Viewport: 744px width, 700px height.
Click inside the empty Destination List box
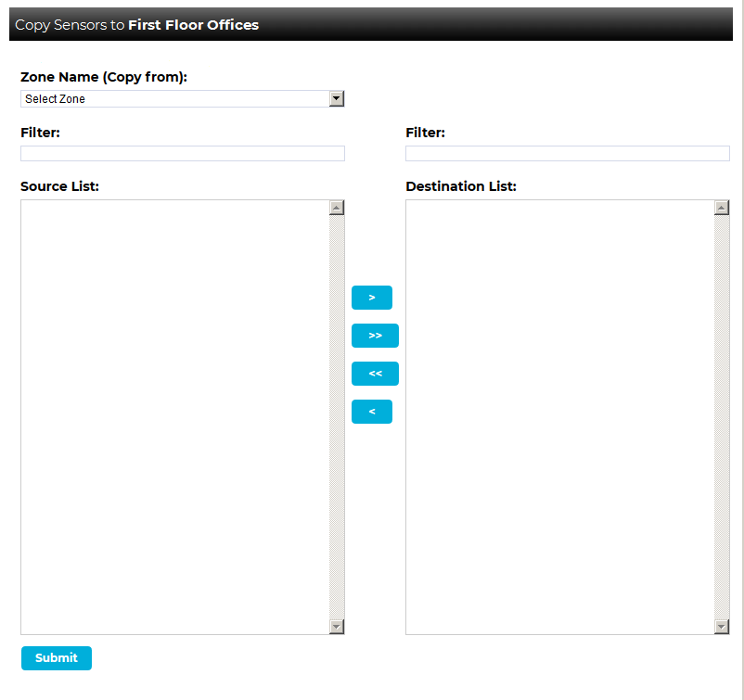(559, 417)
